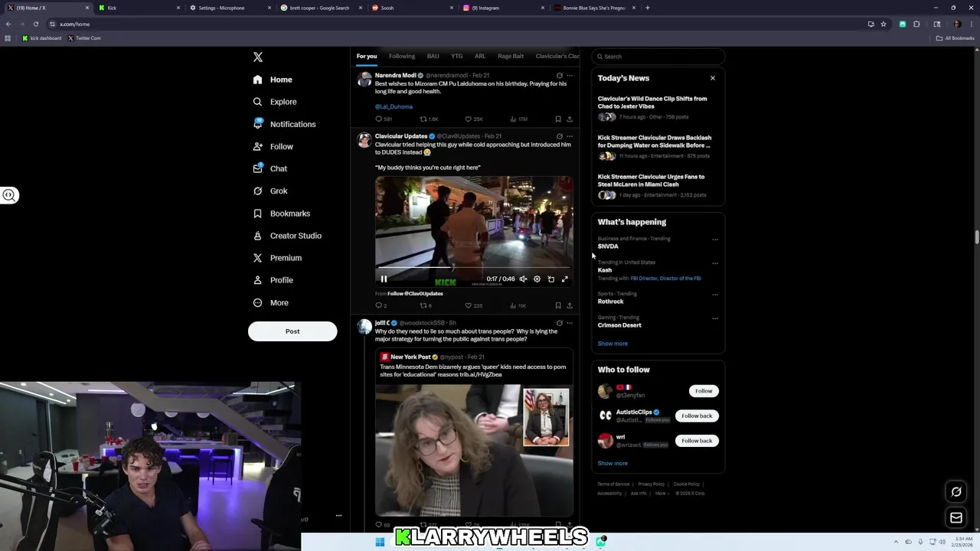Open more options on Clavicular Updates' post

(569, 136)
